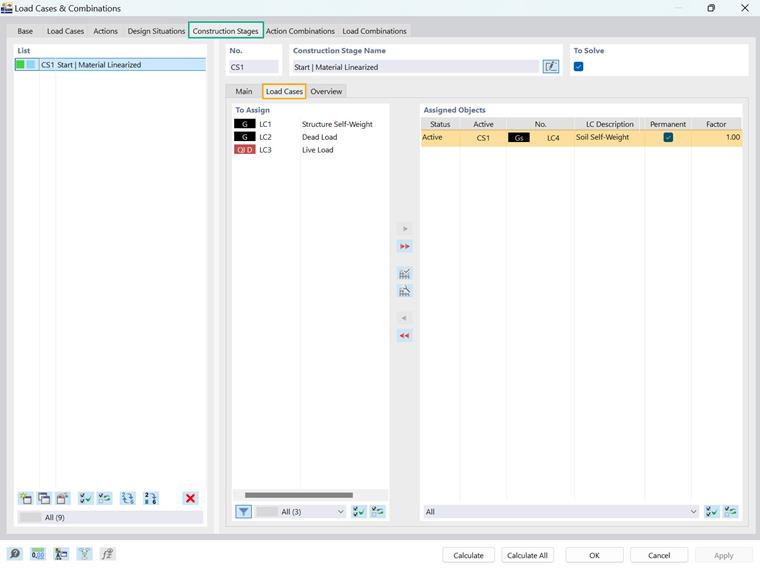Click the Cancel button
Screen dimensions: 760x570
[659, 555]
